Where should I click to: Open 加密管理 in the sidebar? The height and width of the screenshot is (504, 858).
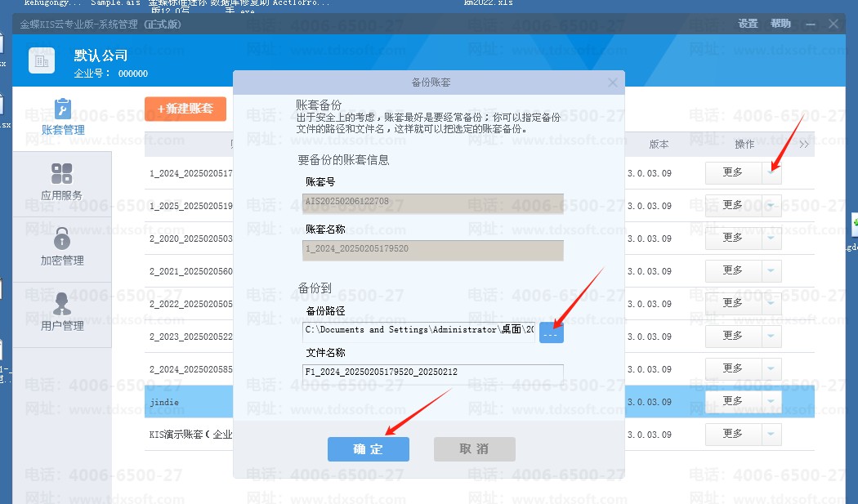(62, 249)
